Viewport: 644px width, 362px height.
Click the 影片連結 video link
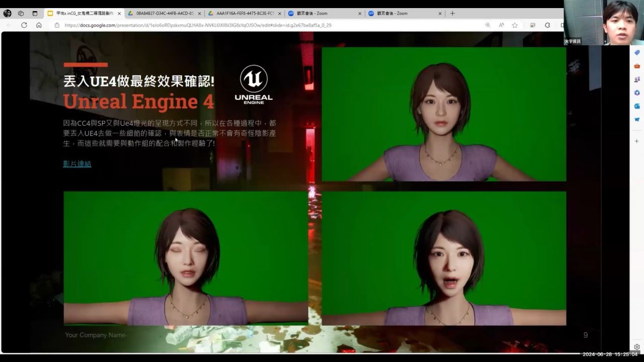tap(77, 164)
